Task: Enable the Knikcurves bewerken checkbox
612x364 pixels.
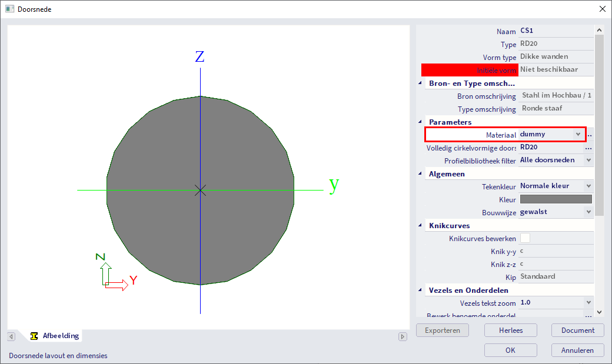Action: pyautogui.click(x=527, y=238)
